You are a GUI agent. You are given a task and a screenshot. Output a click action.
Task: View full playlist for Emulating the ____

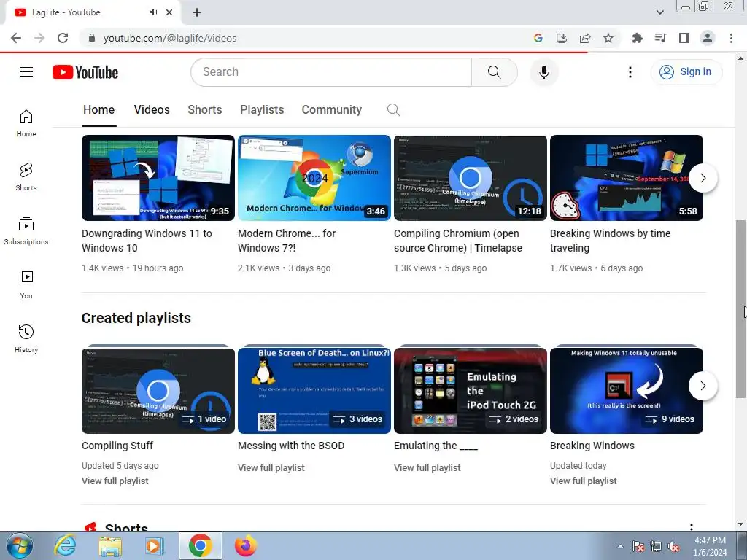(427, 467)
